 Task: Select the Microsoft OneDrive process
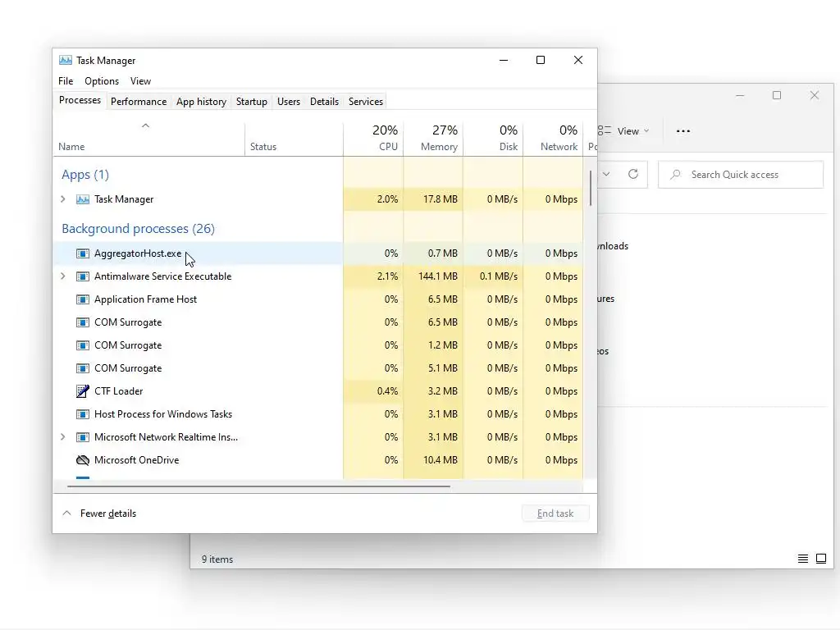(x=317, y=460)
